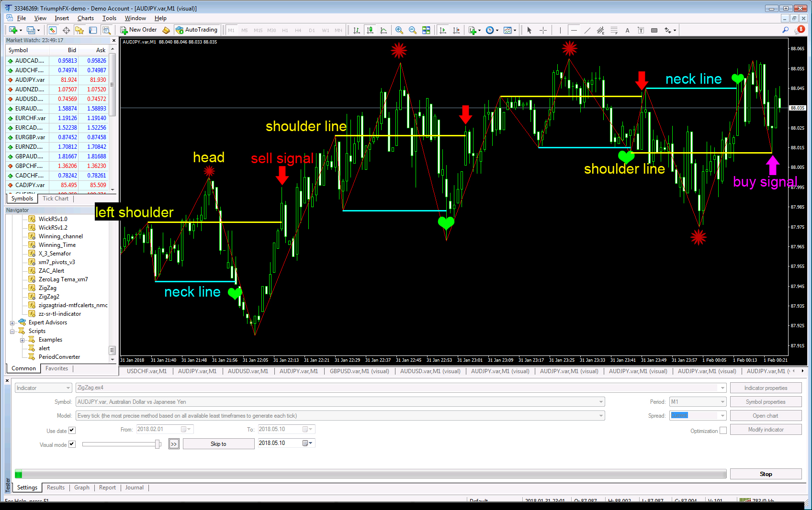Switch the chart to candlestick mode

[370, 30]
